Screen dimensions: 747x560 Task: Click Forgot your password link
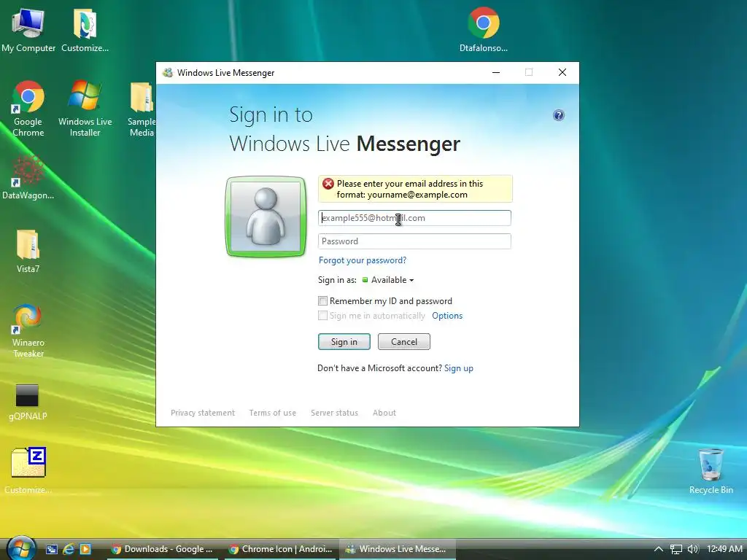pyautogui.click(x=363, y=260)
